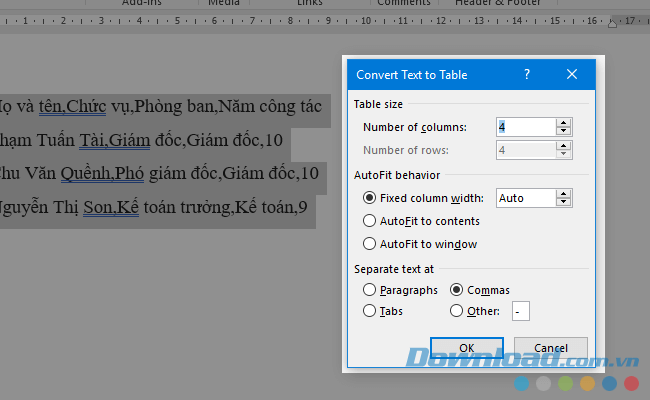Select the Fixed column width radio button

pyautogui.click(x=371, y=198)
